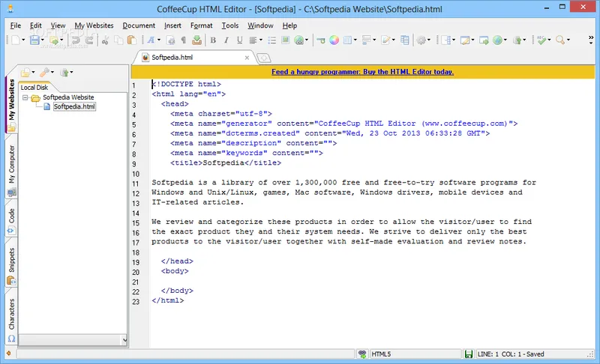Click the Undo arrow icon

pos(76,40)
